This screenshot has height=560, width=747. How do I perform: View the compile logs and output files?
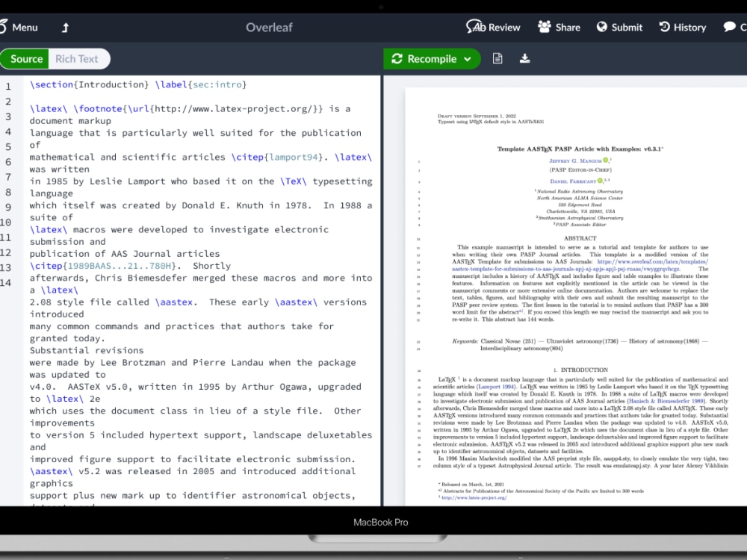(x=498, y=57)
